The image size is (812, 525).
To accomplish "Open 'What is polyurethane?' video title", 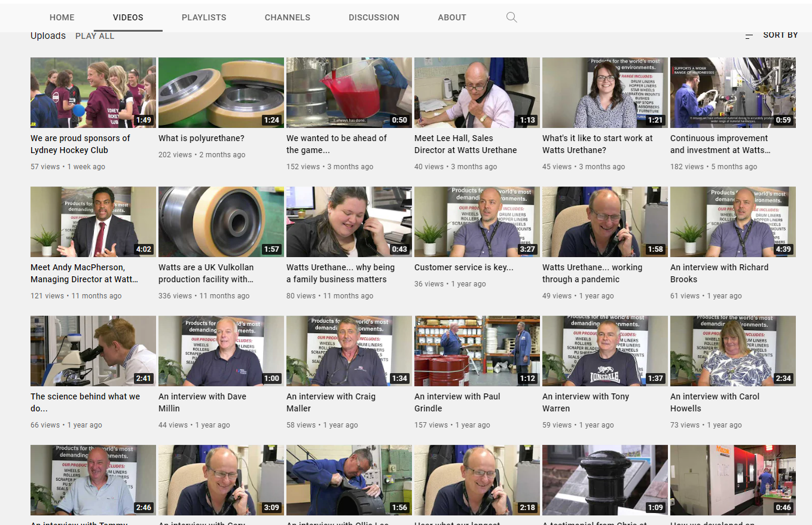I will point(202,138).
